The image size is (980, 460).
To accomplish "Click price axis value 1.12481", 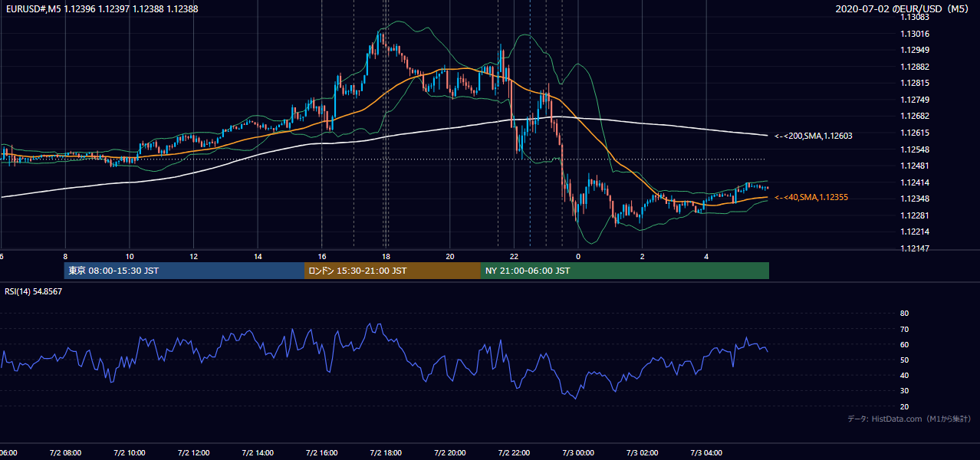I will 914,166.
